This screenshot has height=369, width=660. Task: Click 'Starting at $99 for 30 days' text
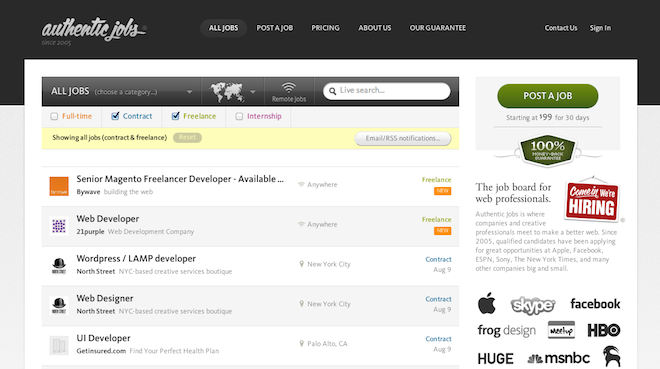(x=548, y=117)
